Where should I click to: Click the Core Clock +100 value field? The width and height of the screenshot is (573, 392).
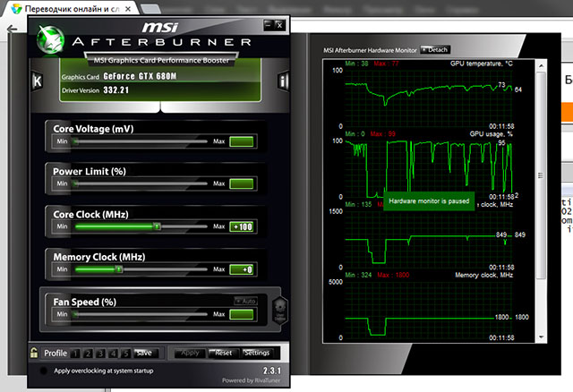[x=242, y=226]
